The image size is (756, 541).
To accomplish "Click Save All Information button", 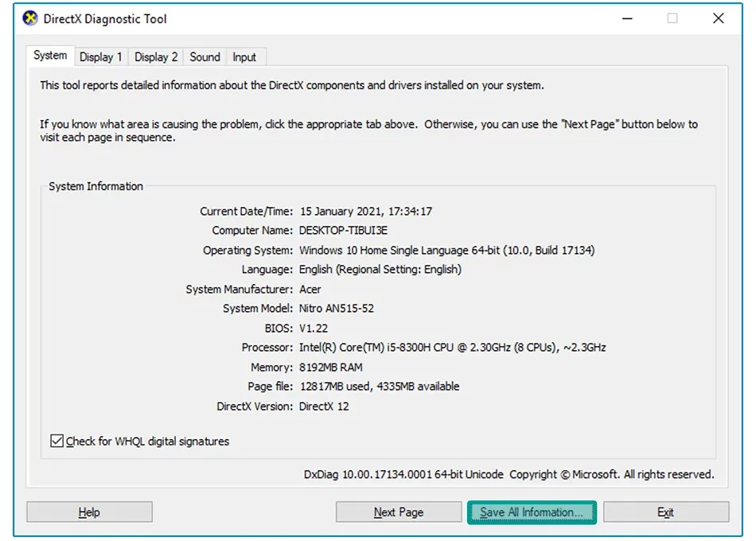I will pyautogui.click(x=532, y=512).
